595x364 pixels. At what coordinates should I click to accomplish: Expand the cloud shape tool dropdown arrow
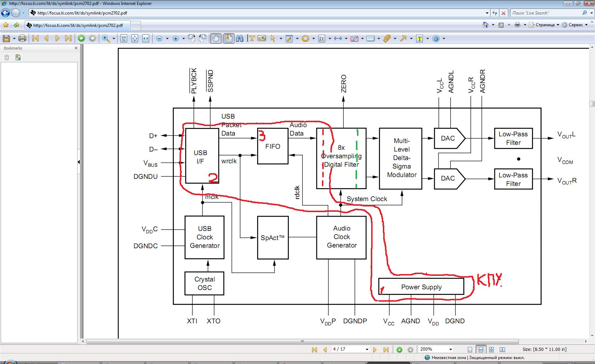point(313,39)
